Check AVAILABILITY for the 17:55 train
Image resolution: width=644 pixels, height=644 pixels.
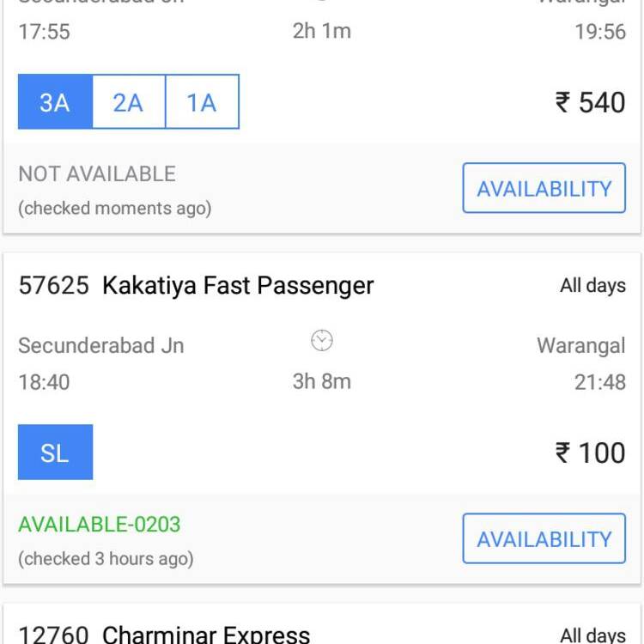(x=544, y=188)
